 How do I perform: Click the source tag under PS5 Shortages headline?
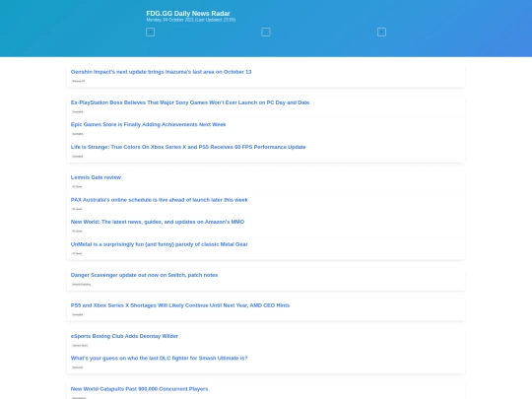pos(78,315)
